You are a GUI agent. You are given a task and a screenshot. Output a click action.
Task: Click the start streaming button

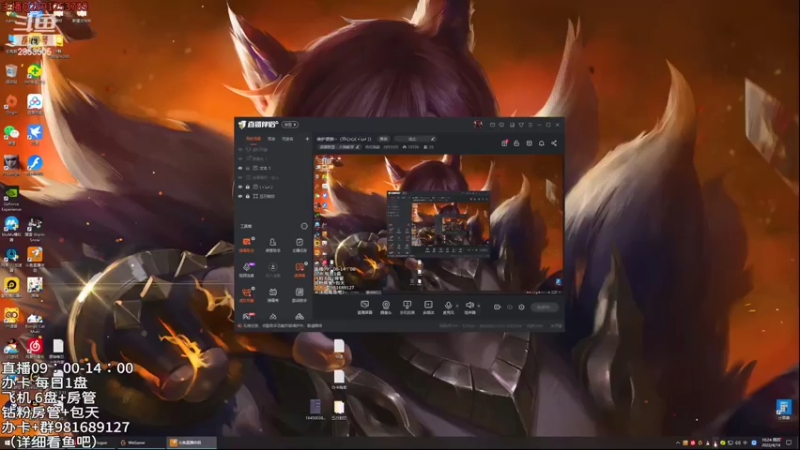pyautogui.click(x=544, y=307)
